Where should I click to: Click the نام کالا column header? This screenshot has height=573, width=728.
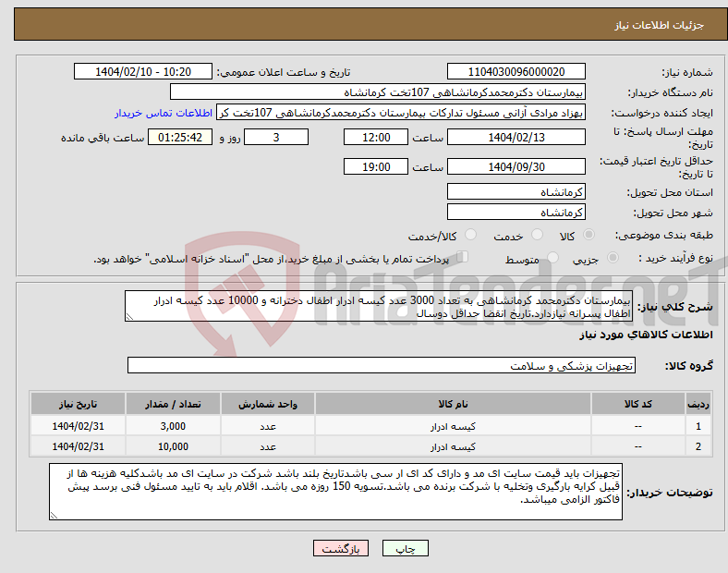(x=453, y=404)
